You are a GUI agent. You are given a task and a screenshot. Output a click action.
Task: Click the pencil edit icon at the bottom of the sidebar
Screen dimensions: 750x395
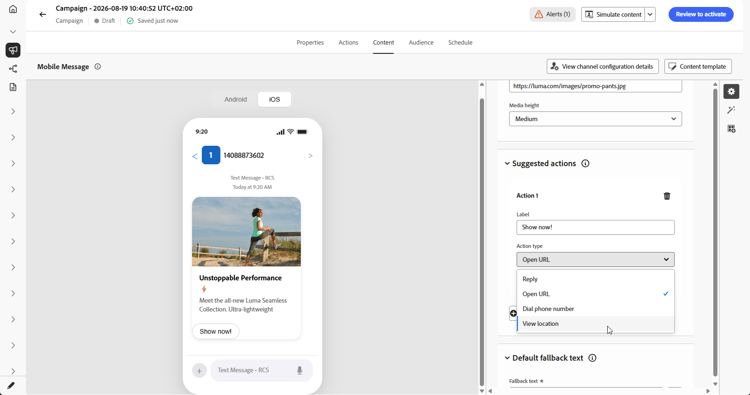click(11, 385)
